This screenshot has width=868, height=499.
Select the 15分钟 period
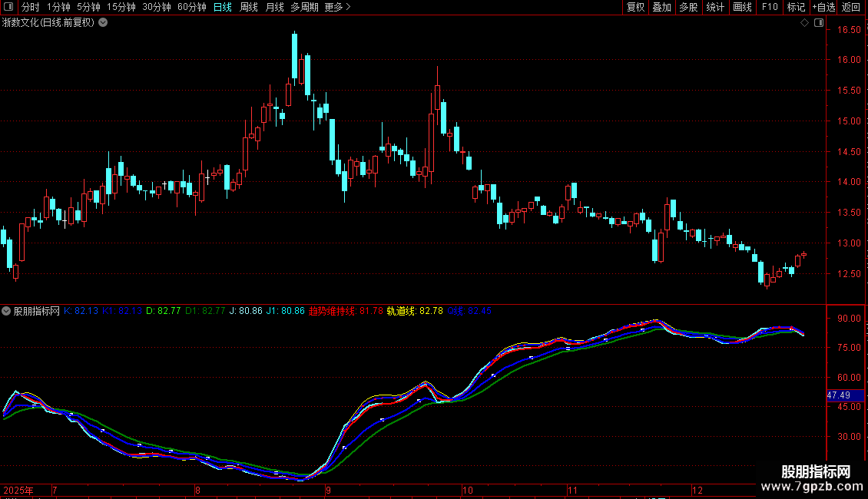point(121,7)
